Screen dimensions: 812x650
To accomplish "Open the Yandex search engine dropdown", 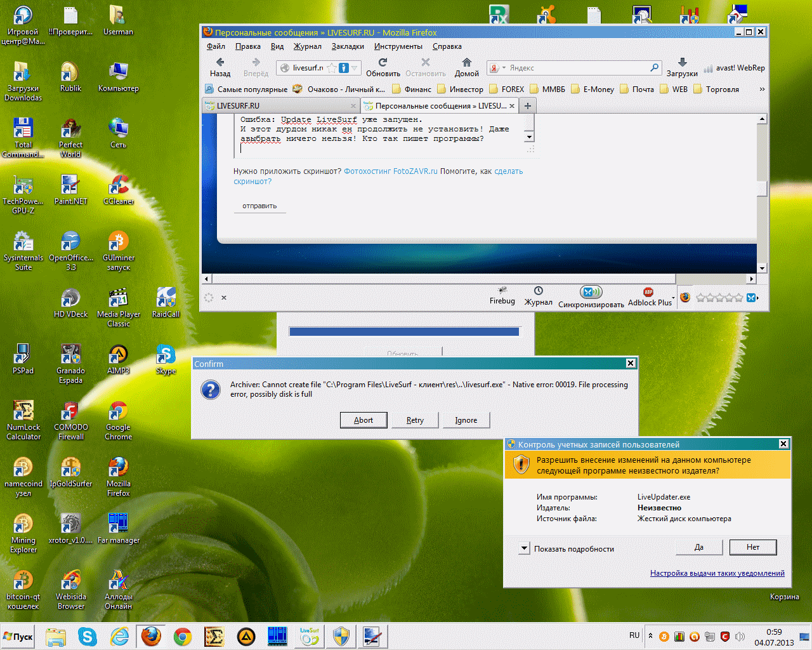I will 504,68.
